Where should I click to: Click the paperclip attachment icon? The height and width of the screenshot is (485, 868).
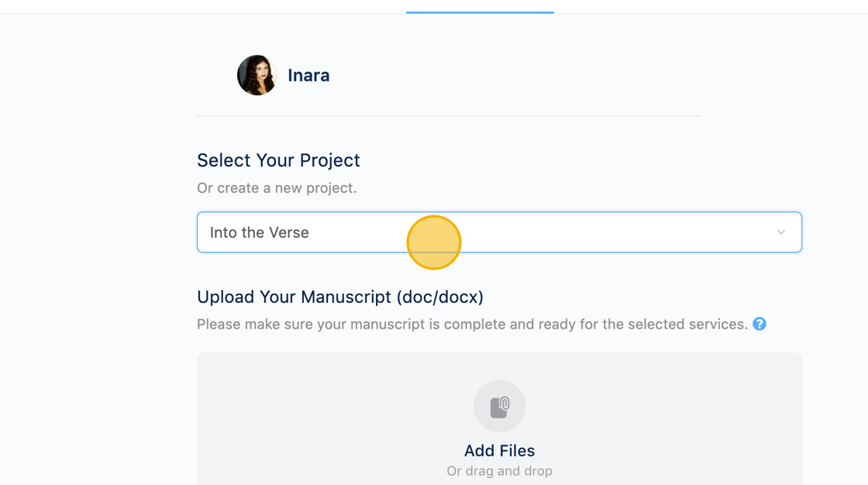click(500, 406)
